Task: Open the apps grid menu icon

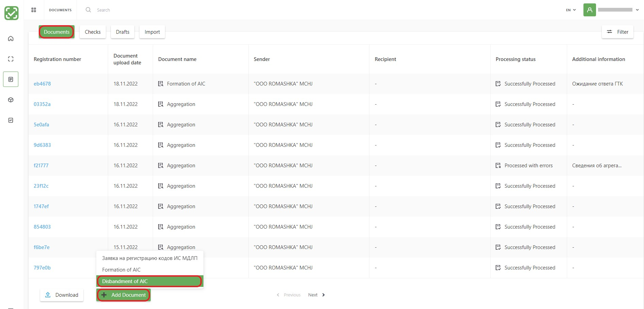Action: (x=34, y=10)
